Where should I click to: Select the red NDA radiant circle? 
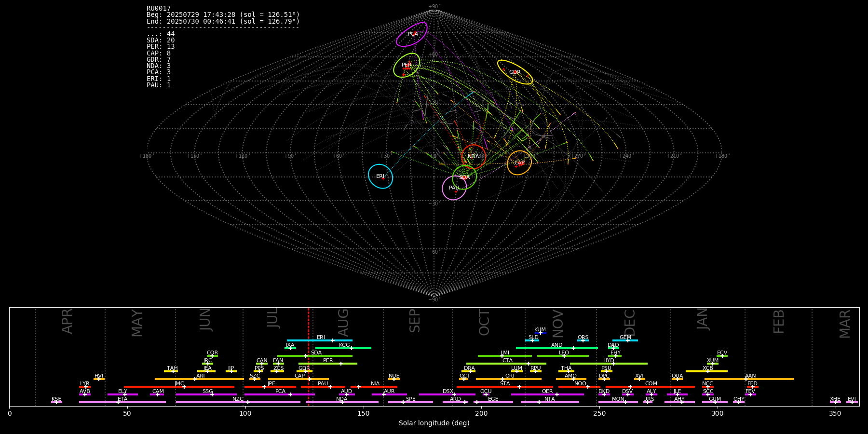pyautogui.click(x=474, y=156)
